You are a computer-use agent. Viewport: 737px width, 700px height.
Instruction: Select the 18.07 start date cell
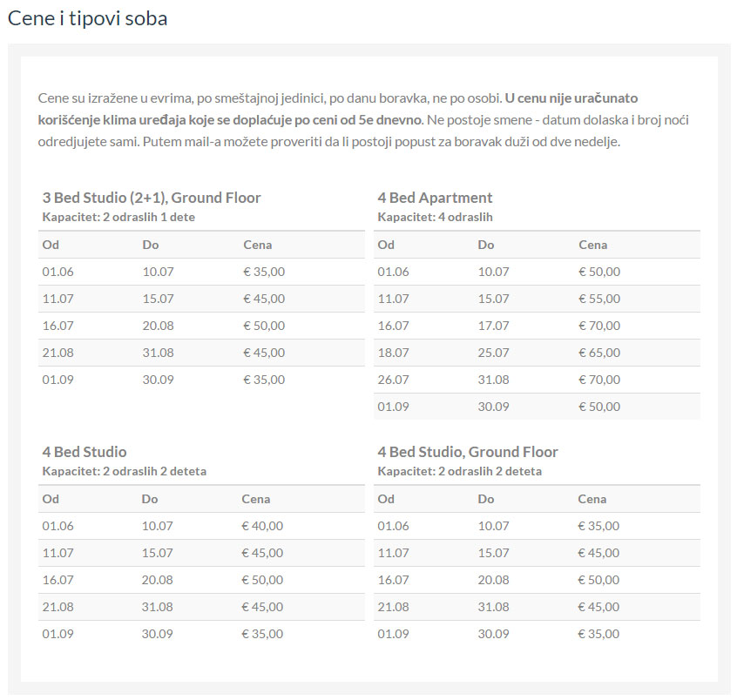tap(393, 353)
